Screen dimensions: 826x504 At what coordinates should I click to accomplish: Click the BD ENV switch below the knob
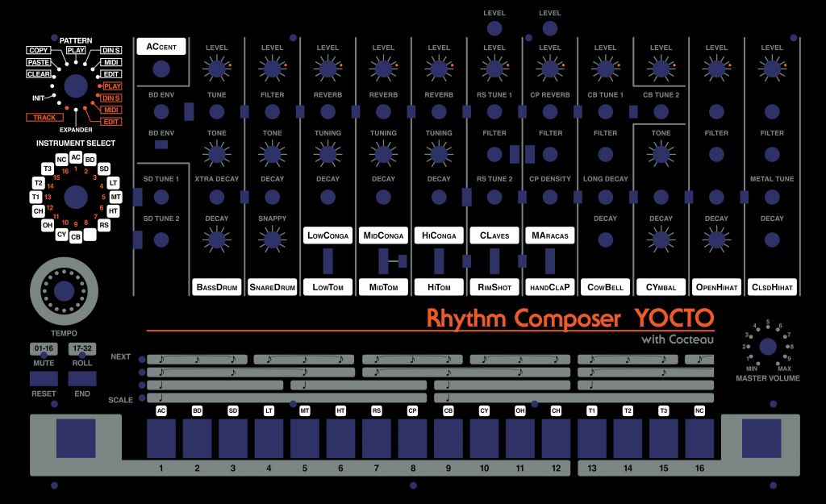coord(161,144)
